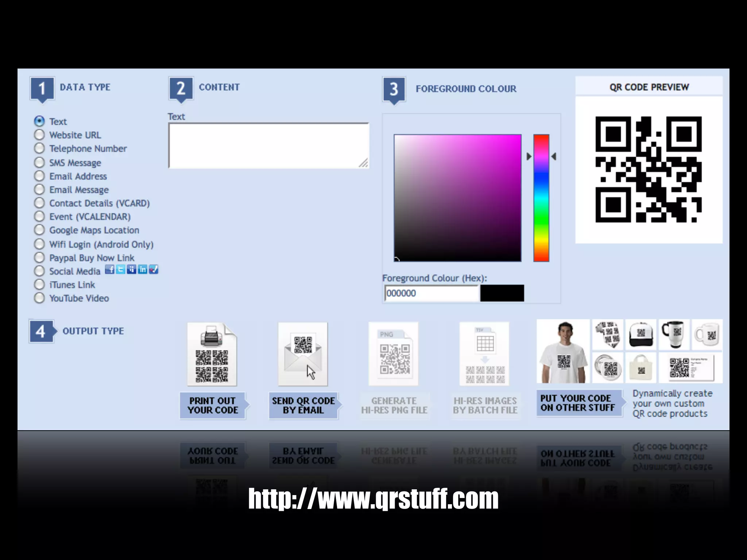747x560 pixels.
Task: Click the FOREGROUND COLOUR heading
Action: click(466, 89)
